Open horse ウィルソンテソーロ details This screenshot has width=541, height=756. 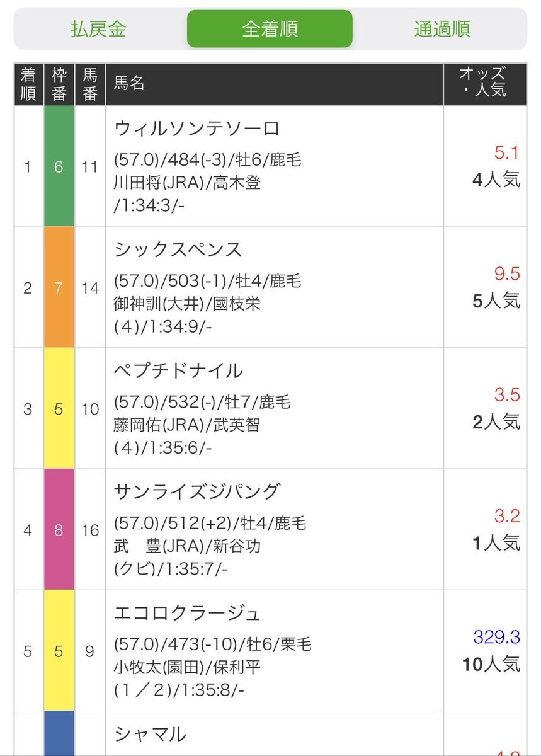[x=196, y=129]
